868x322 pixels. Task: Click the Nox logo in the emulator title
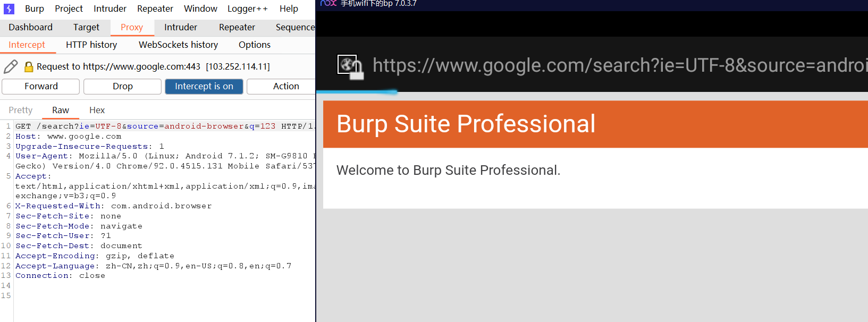pyautogui.click(x=328, y=3)
